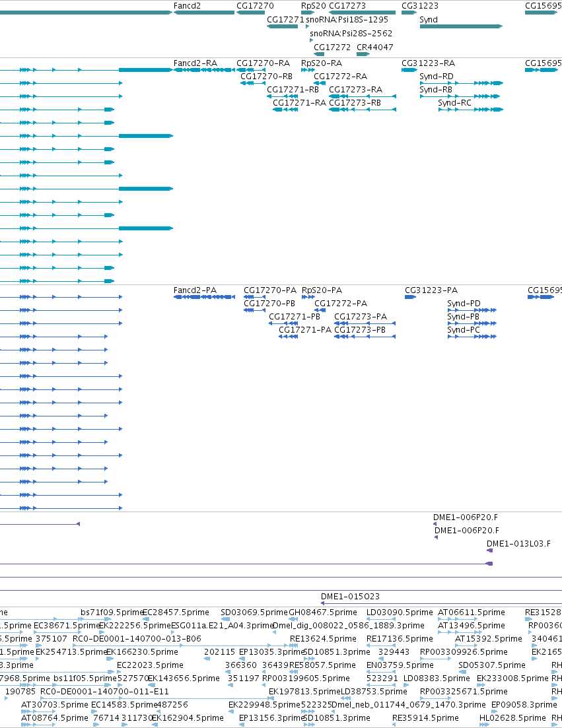Image resolution: width=562 pixels, height=728 pixels.
Task: Click the CG17270-PB protein label
Action: [269, 304]
